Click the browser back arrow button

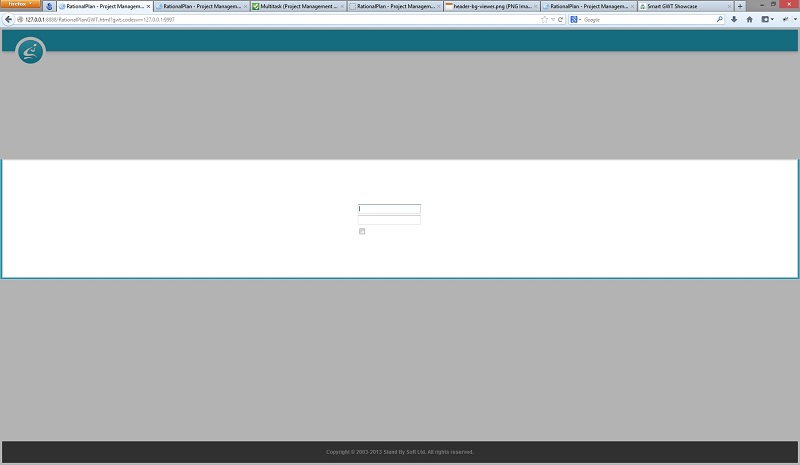pos(8,19)
